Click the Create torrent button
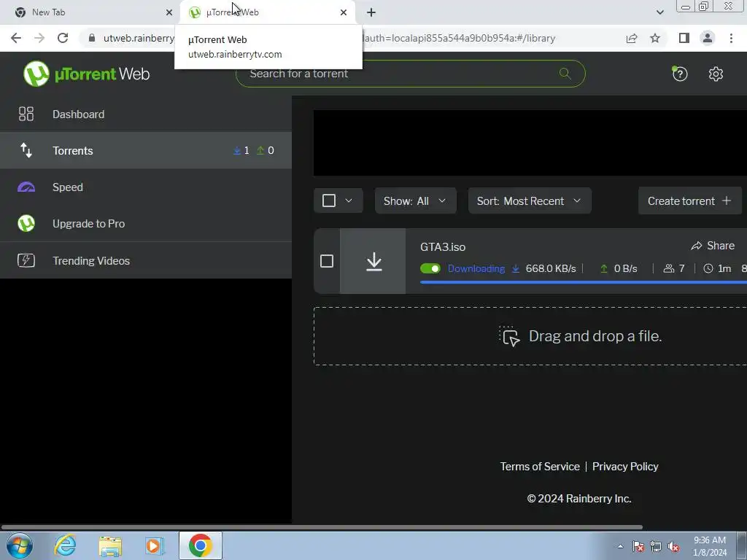Screen dimensions: 747x560 point(689,201)
